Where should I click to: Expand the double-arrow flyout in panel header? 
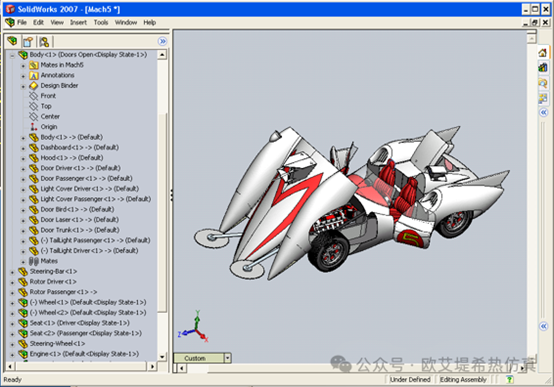pos(162,41)
